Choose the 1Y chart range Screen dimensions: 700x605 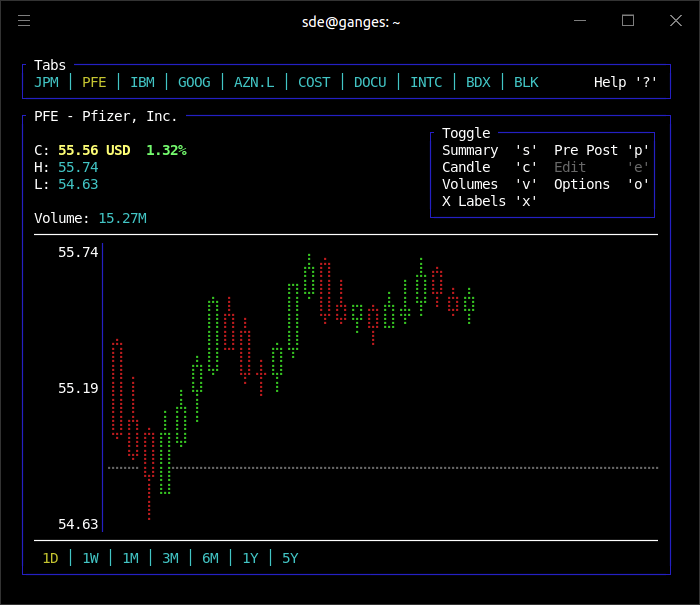[250, 559]
